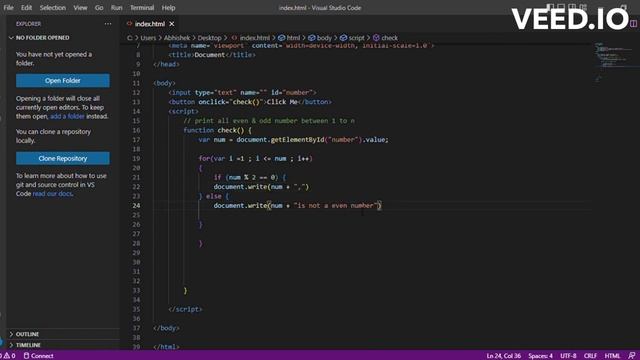The width and height of the screenshot is (640, 360).
Task: Click Ln 24, Col 36 status item
Action: pos(504,356)
